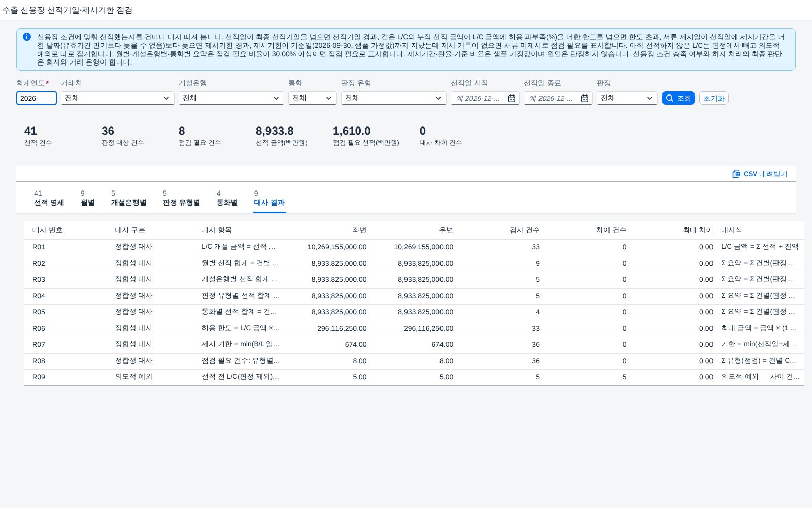The height and width of the screenshot is (508, 812).
Task: Switch to the 통화별 tab
Action: click(x=227, y=198)
